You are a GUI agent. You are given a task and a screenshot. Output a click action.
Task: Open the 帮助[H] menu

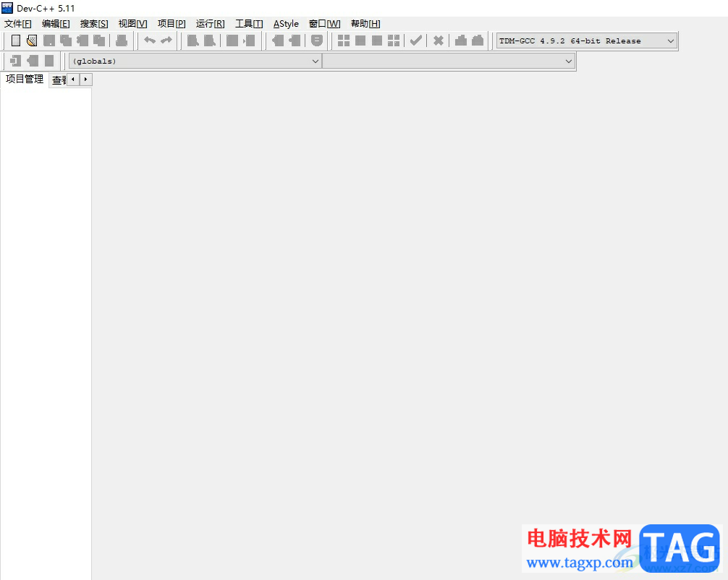point(365,24)
